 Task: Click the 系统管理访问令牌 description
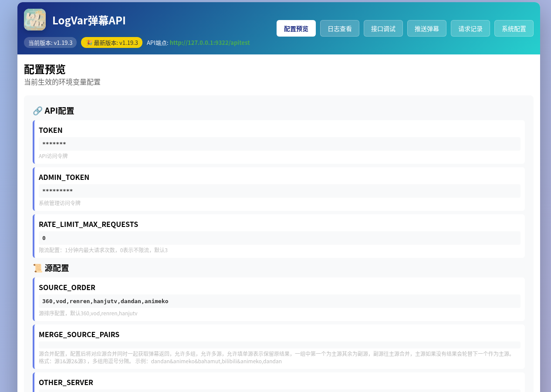60,203
